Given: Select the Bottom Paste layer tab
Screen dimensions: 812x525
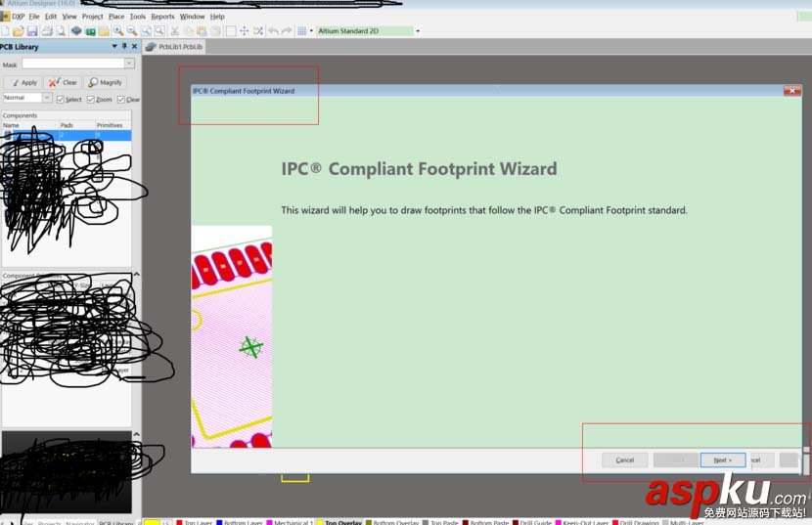Looking at the screenshot, I should coord(486,522).
